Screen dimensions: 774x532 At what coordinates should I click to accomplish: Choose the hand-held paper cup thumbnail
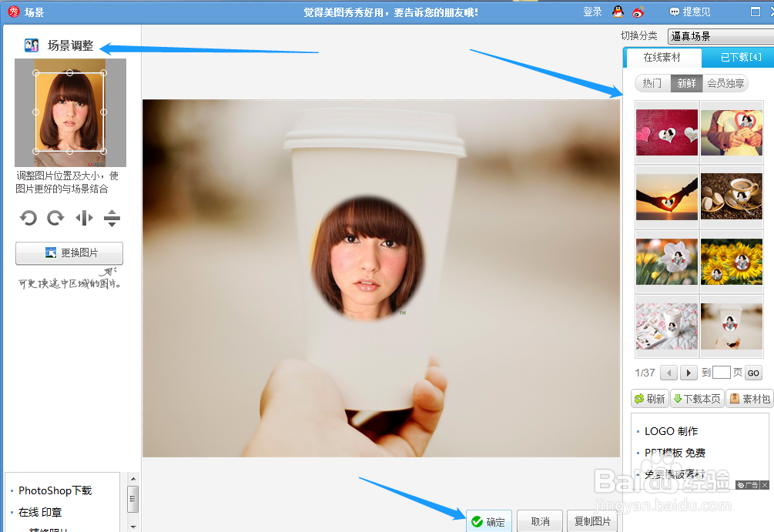[732, 326]
